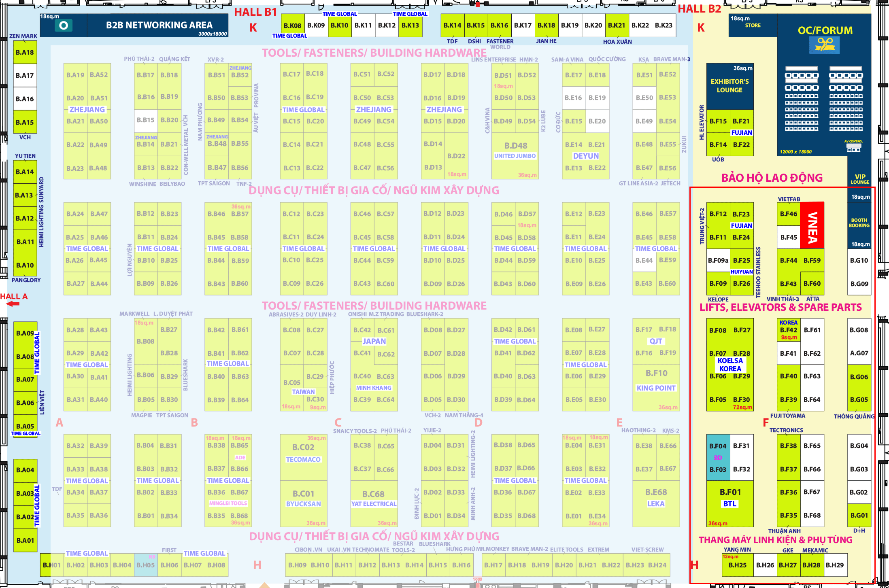
Task: Select the Exhibitor's Lounge area
Action: [729, 86]
